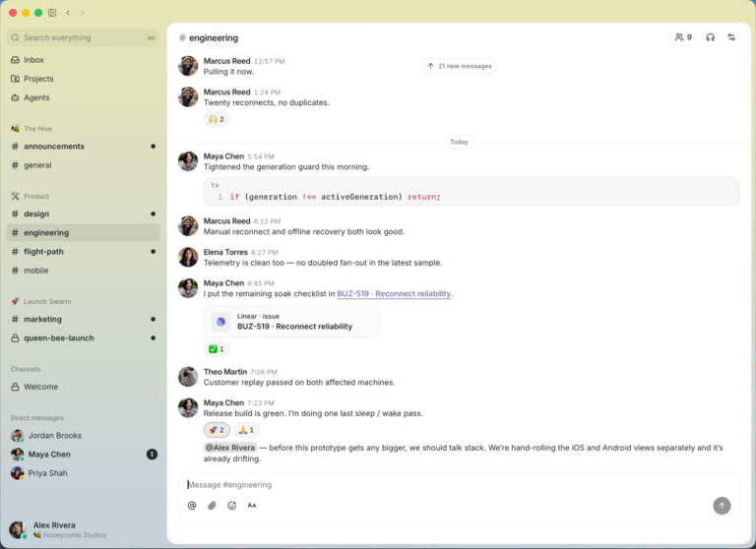Attach a file with paperclip icon
Image resolution: width=756 pixels, height=549 pixels.
[213, 505]
